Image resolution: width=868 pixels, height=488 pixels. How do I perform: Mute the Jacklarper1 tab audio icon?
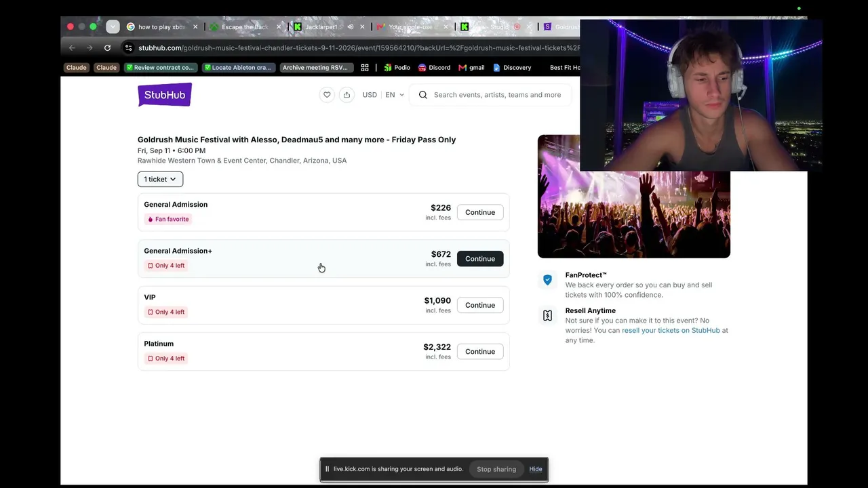(x=351, y=27)
